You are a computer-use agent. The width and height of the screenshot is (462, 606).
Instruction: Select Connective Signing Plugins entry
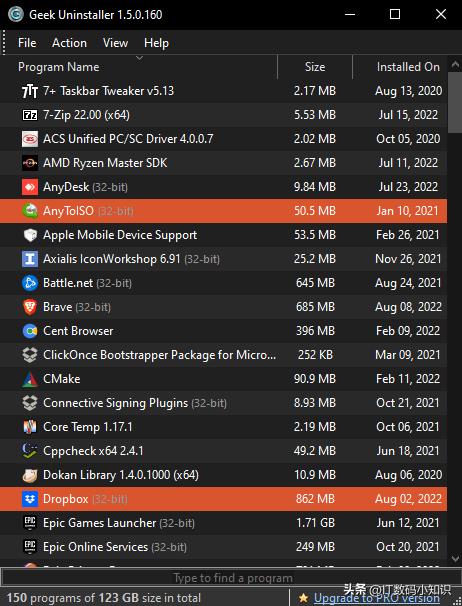223,403
